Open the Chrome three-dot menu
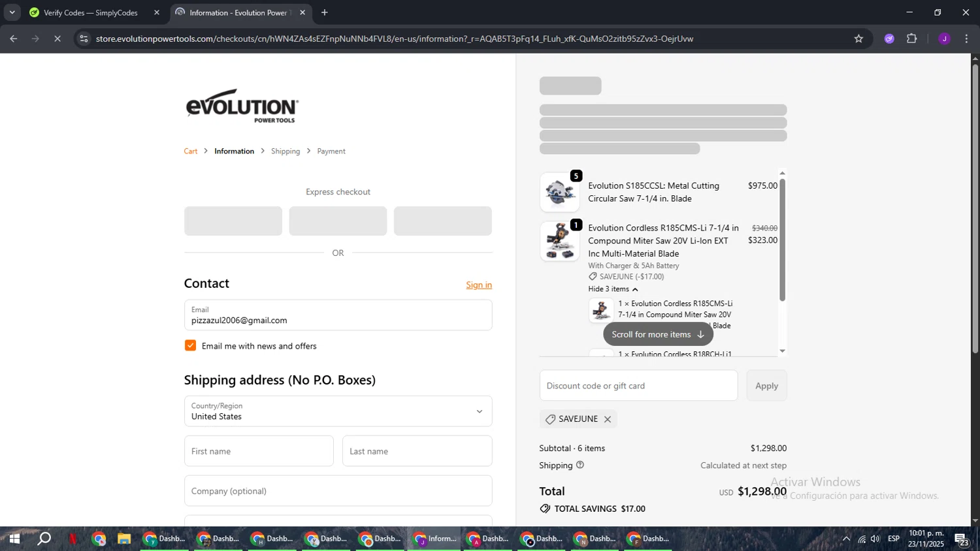980x551 pixels. pos(966,39)
